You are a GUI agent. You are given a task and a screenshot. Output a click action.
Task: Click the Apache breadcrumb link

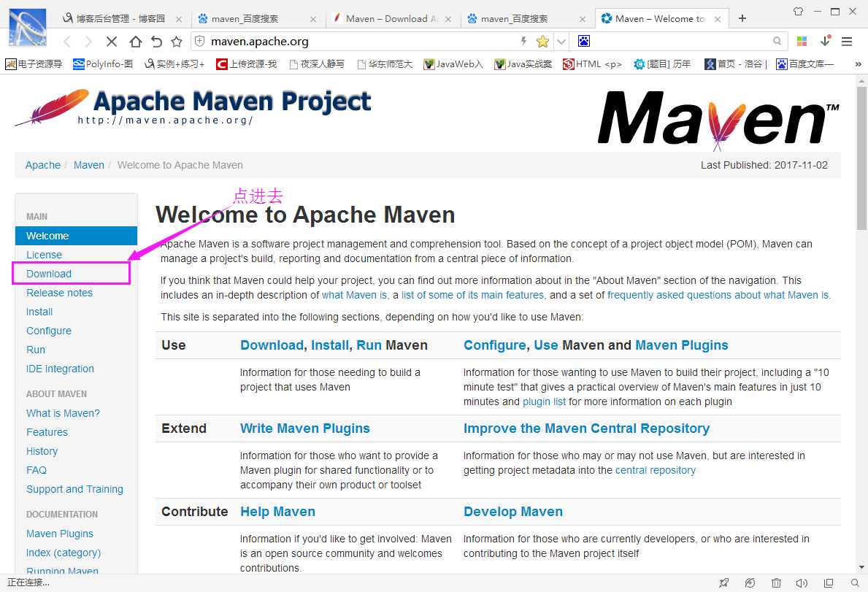(x=42, y=165)
